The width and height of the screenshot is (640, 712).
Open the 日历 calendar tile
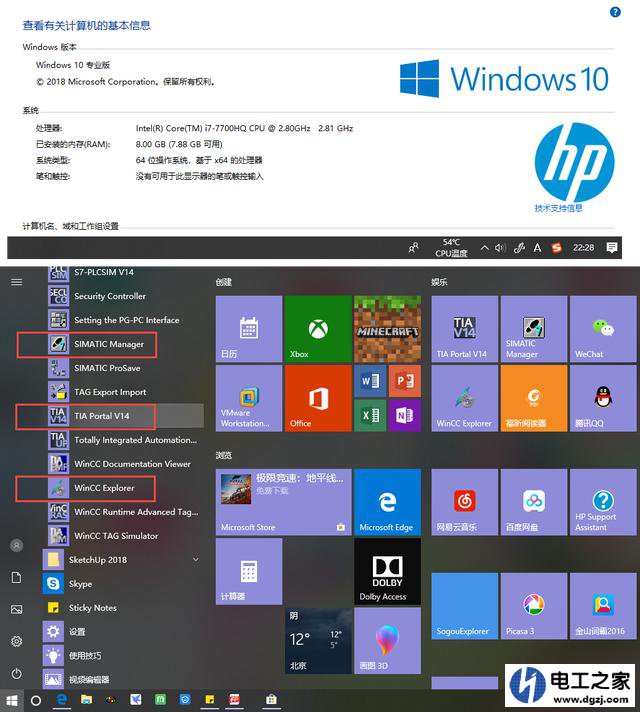[x=249, y=329]
